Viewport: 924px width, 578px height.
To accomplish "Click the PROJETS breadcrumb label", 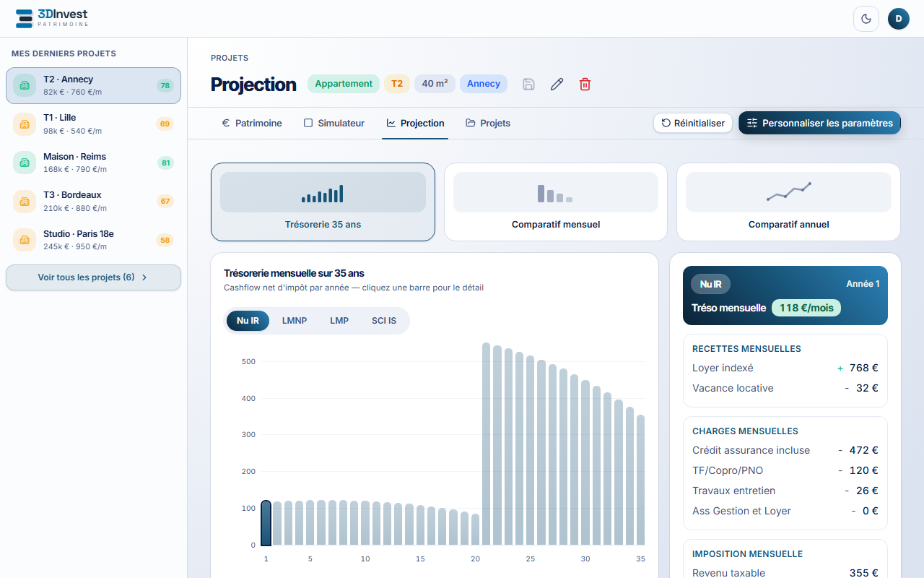I will [x=230, y=58].
